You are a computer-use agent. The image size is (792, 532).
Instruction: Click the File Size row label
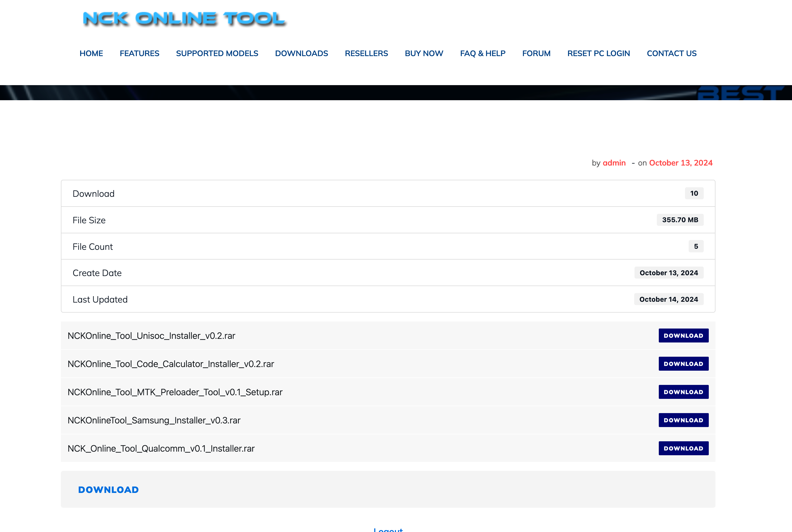tap(89, 220)
